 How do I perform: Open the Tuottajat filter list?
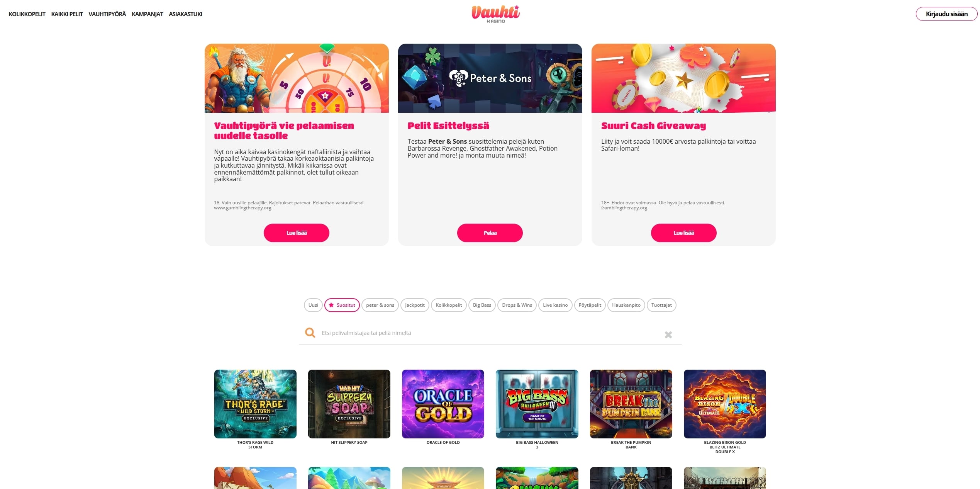pyautogui.click(x=661, y=305)
